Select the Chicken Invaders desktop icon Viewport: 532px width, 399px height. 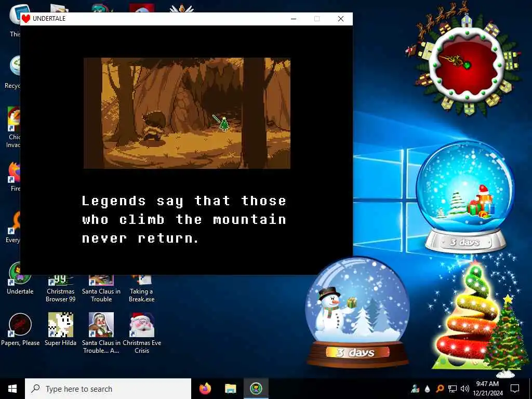(x=13, y=127)
